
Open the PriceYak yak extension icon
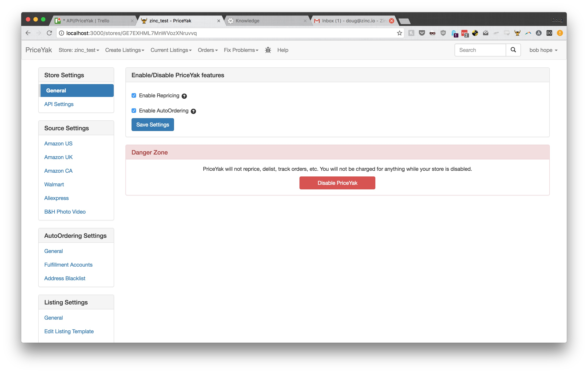pos(517,33)
